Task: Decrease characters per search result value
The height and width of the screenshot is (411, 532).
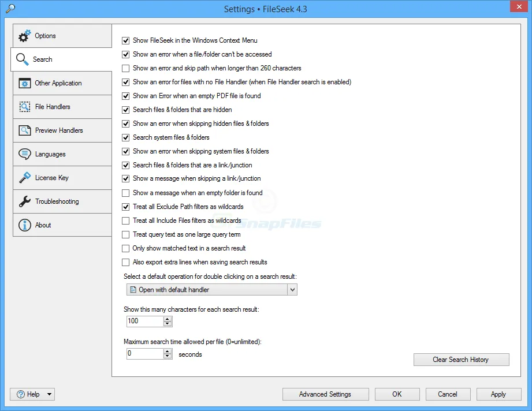Action: click(x=168, y=323)
